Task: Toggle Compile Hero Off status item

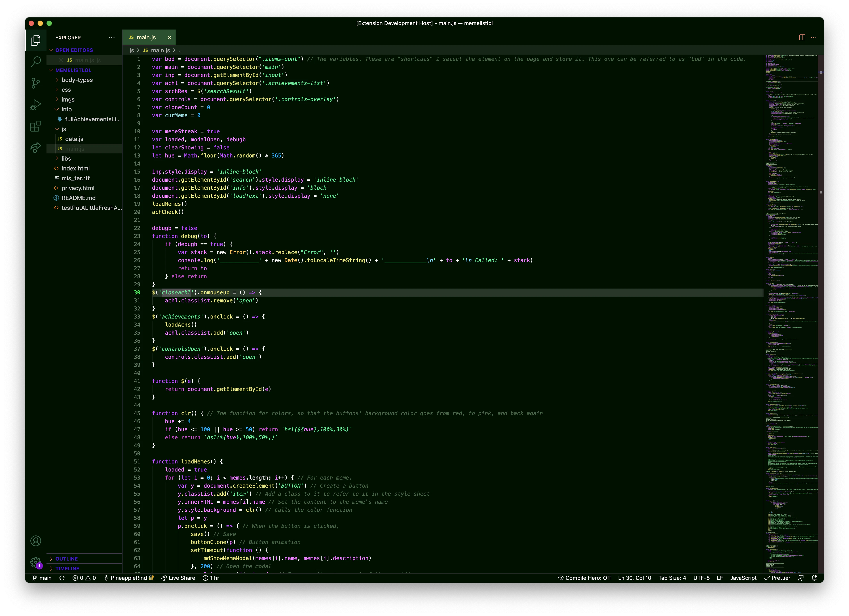Action: click(584, 578)
